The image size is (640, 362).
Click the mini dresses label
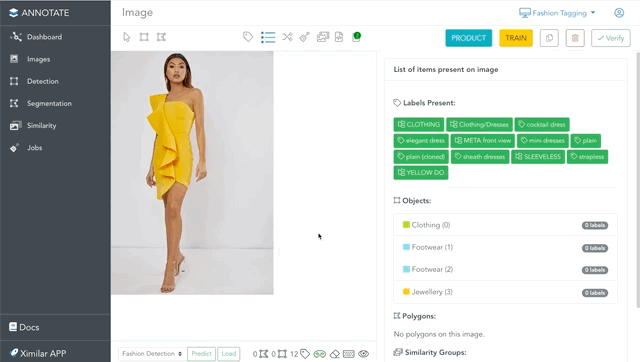coord(543,140)
